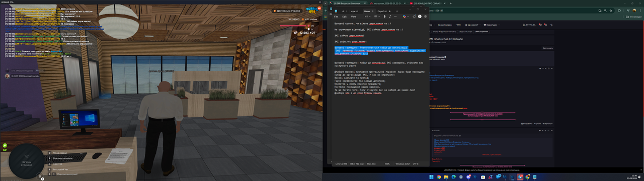Open File Explorer from the taskbar
The image size is (644, 181).
click(446, 177)
